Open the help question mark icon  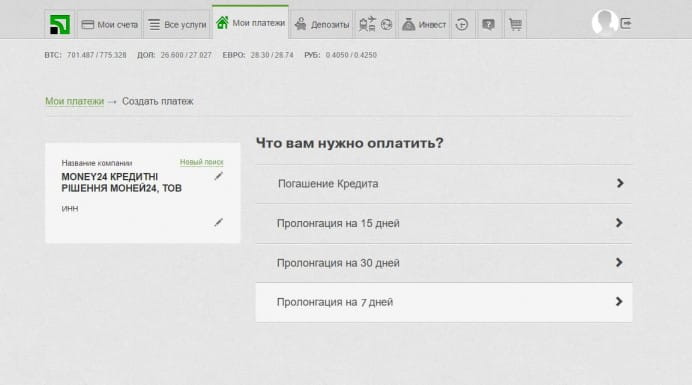click(488, 24)
